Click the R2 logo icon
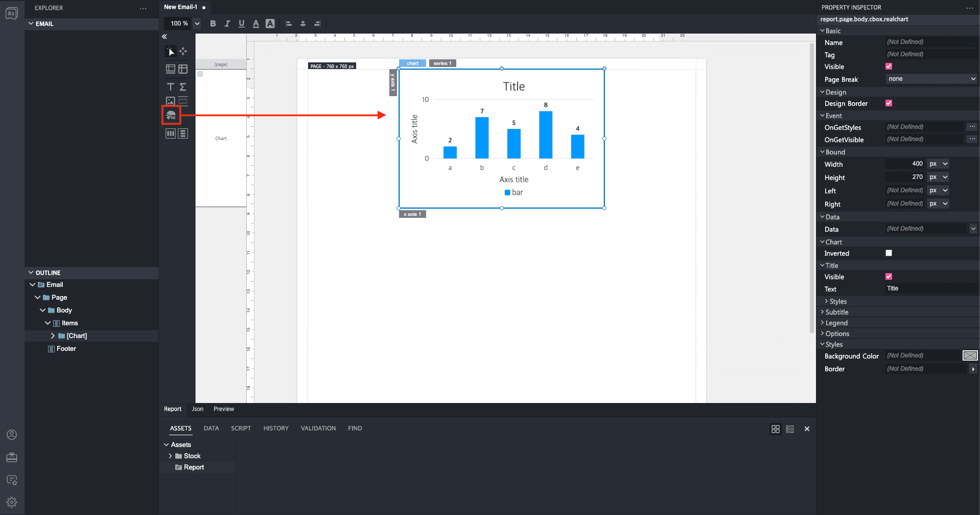 pos(12,13)
